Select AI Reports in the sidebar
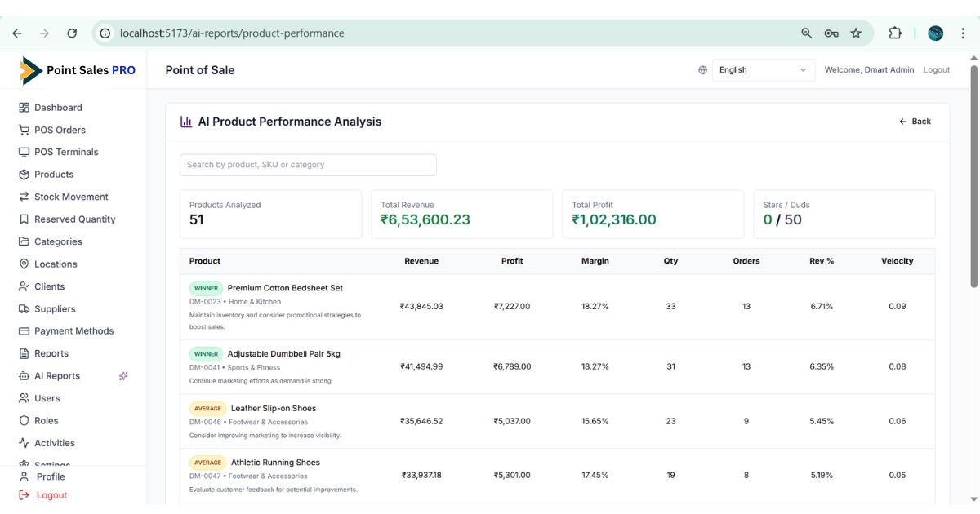Image resolution: width=980 pixels, height=514 pixels. pyautogui.click(x=57, y=376)
